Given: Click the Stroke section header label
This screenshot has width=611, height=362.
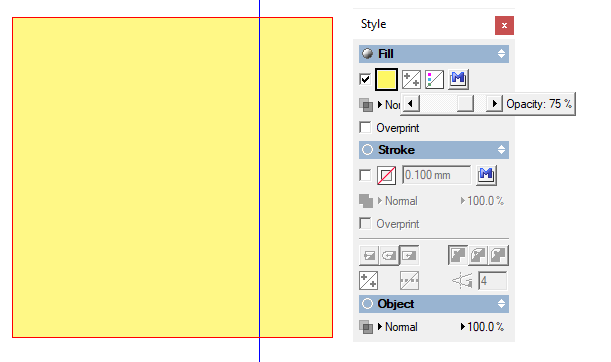Looking at the screenshot, I should (x=396, y=150).
